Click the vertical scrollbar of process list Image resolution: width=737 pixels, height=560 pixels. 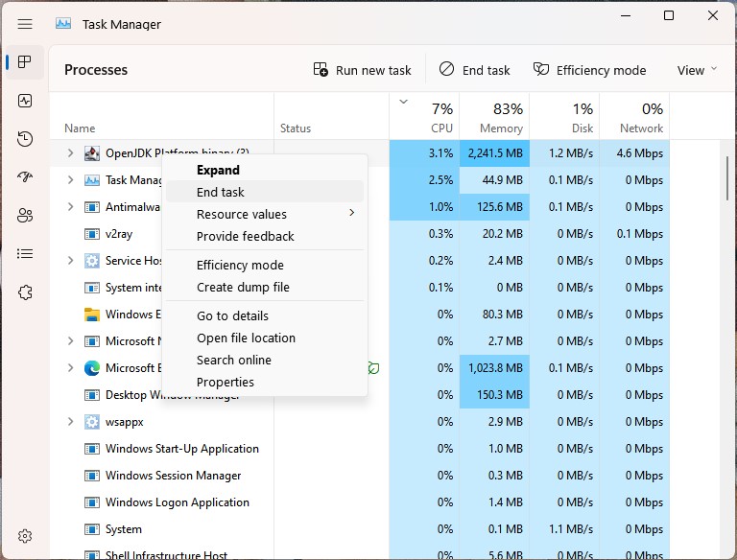tap(727, 178)
